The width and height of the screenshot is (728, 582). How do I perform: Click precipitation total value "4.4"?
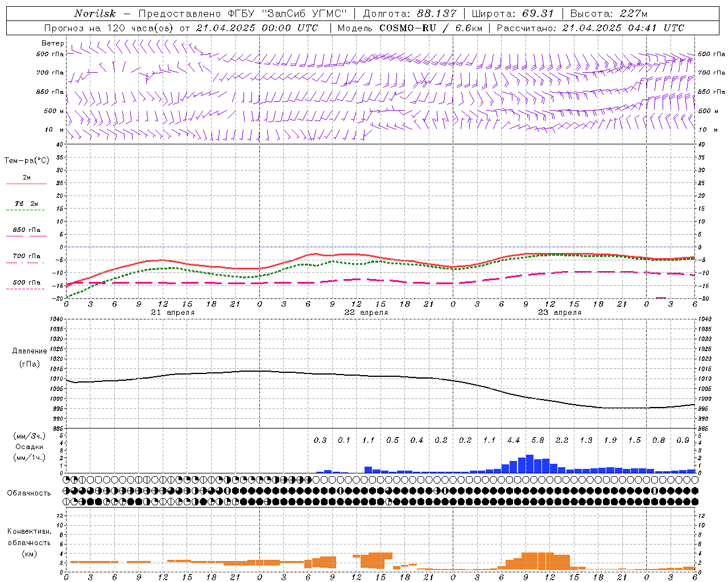click(x=514, y=440)
